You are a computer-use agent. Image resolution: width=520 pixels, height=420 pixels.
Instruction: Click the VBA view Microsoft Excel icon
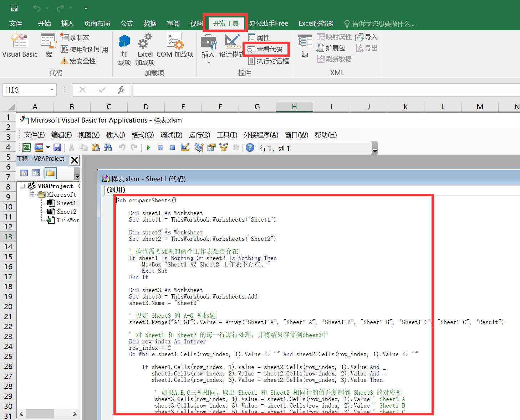point(27,147)
